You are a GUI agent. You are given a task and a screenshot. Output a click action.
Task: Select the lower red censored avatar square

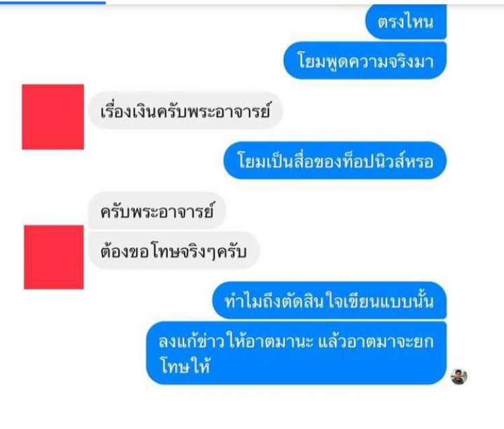coord(54,257)
